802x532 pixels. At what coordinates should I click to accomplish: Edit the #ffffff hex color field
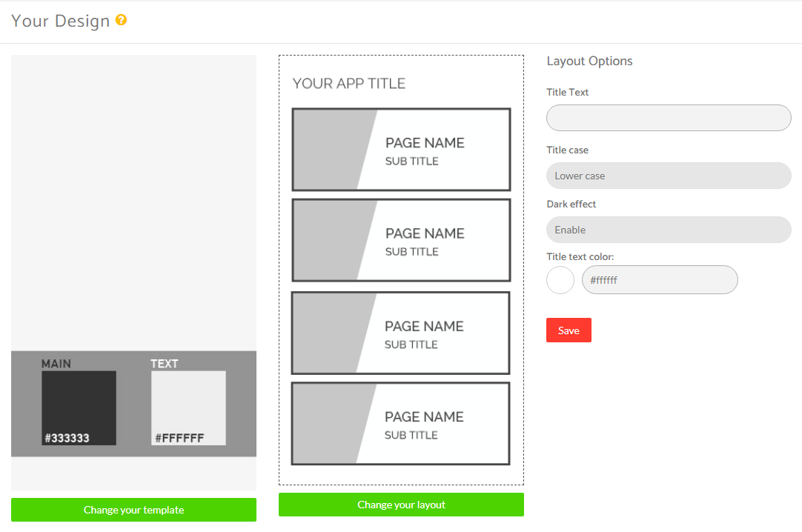click(x=659, y=279)
